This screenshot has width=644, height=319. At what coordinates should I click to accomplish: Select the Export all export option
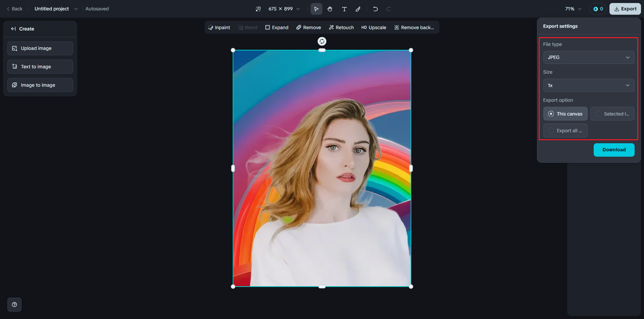tap(565, 131)
